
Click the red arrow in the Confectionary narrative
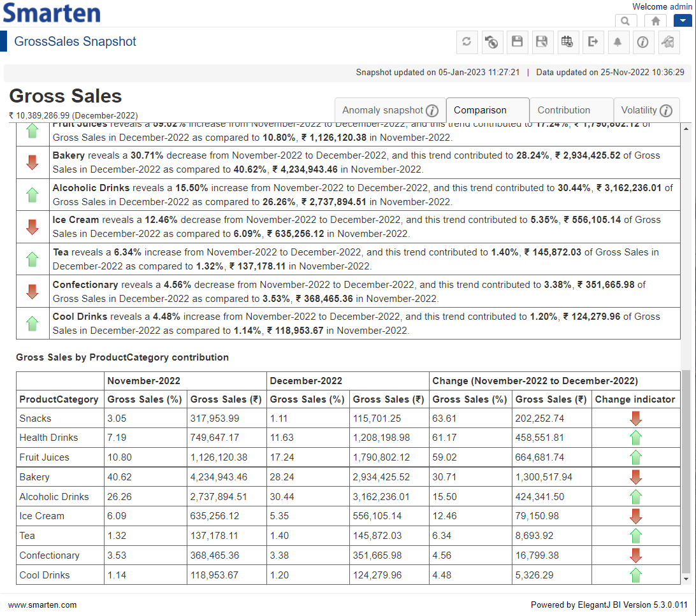(x=33, y=291)
